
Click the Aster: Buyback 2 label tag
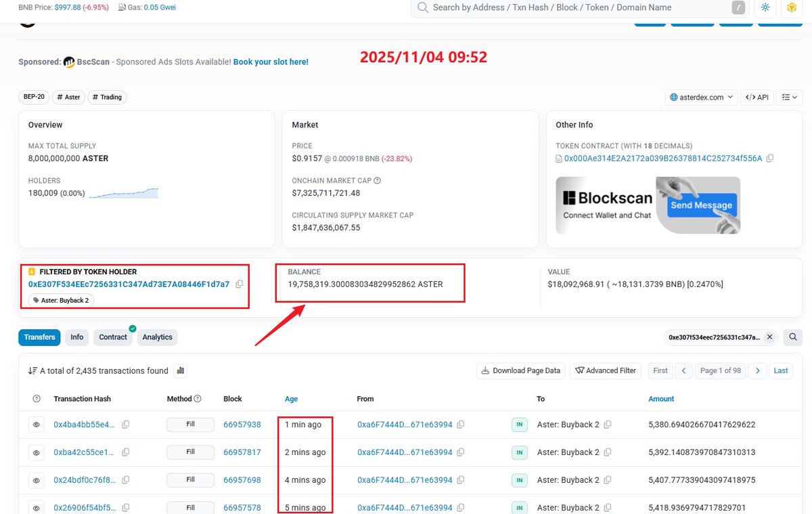[x=61, y=300]
